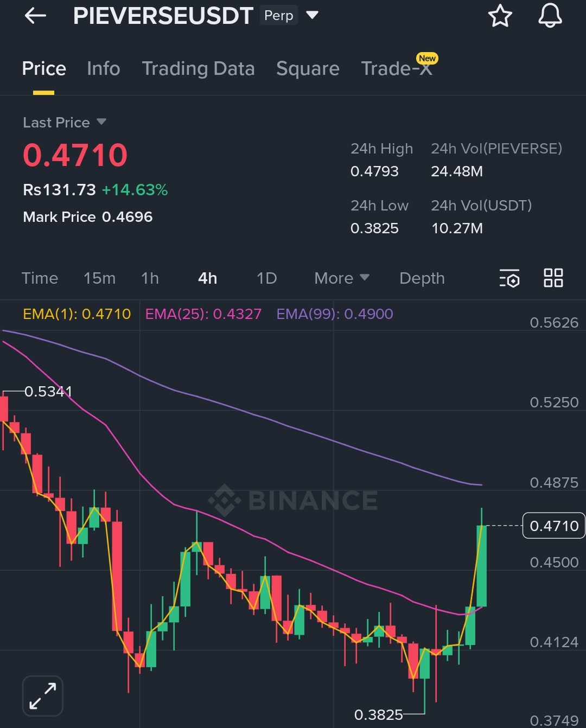Tap the current price tag 0.4710 on axis
Screen dimensions: 586x728
(x=553, y=526)
